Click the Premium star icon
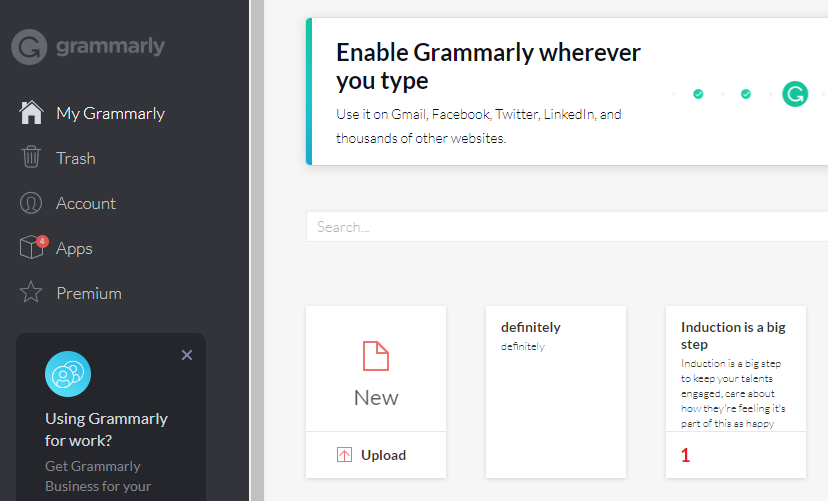 [x=31, y=292]
